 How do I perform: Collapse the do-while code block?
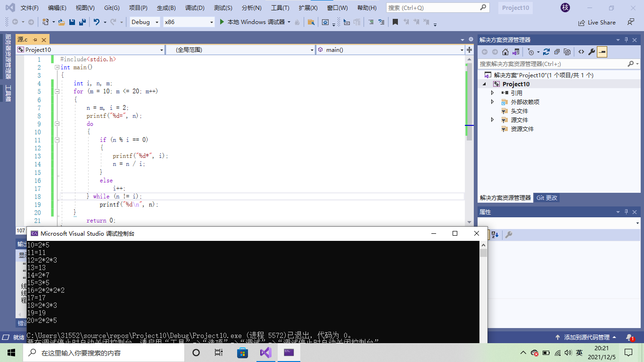[57, 124]
